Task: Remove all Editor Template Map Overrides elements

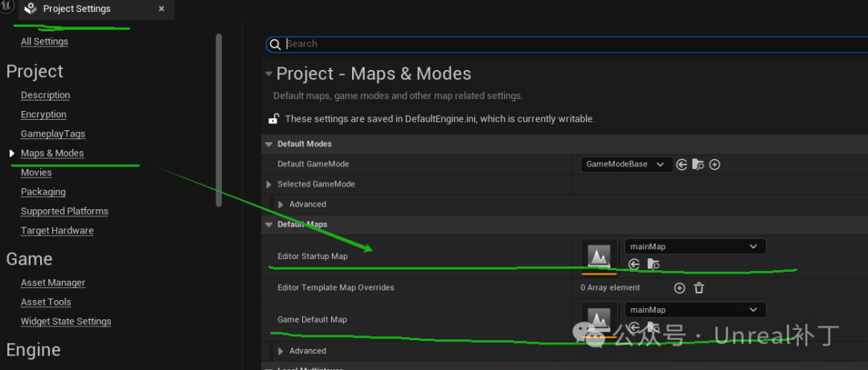Action: coord(699,288)
